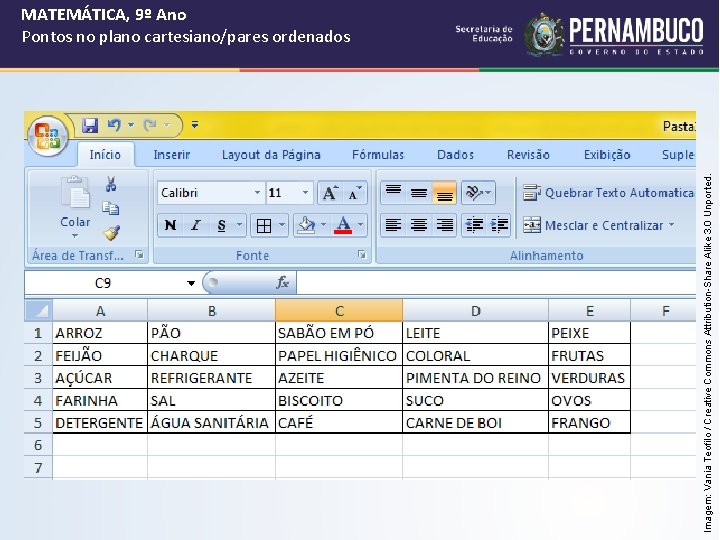The height and width of the screenshot is (540, 720).
Task: Go to the Revisão tab
Action: click(x=528, y=155)
